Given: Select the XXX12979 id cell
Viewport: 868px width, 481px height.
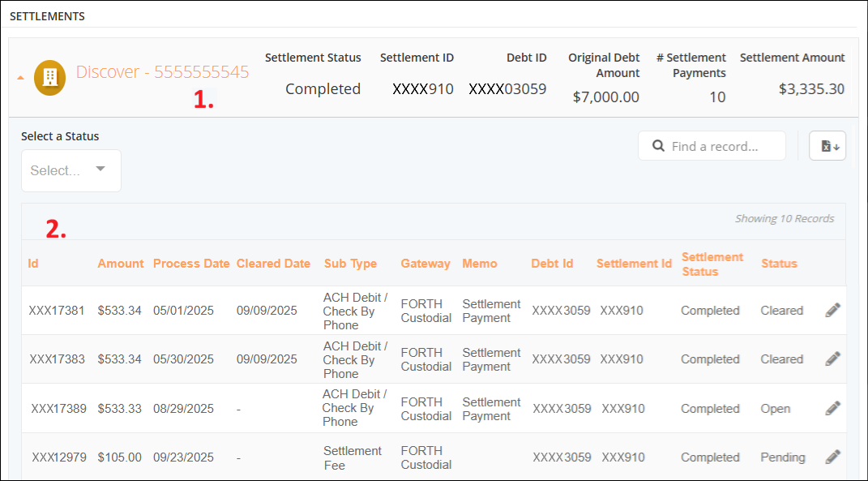Looking at the screenshot, I should (59, 457).
